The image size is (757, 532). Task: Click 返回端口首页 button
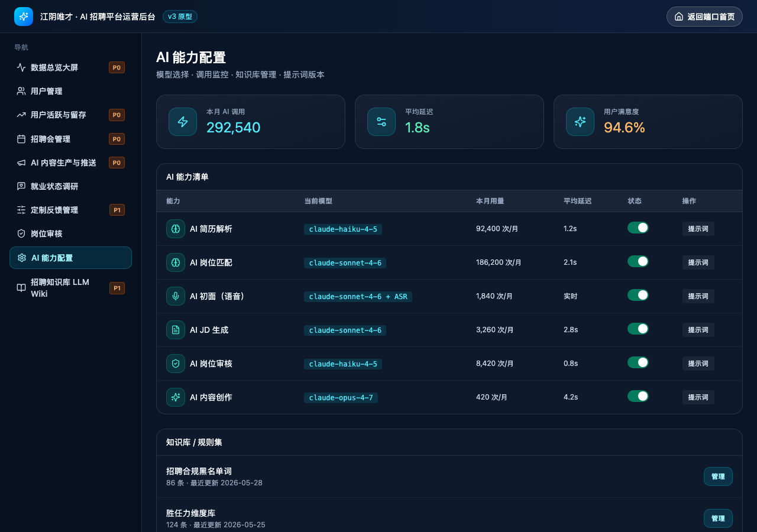pos(704,17)
